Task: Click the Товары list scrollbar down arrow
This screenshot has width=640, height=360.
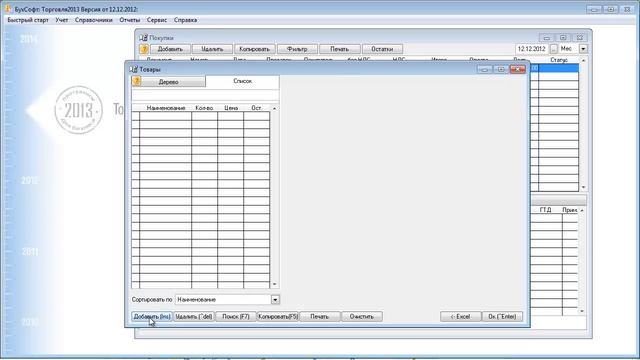Action: [x=274, y=284]
